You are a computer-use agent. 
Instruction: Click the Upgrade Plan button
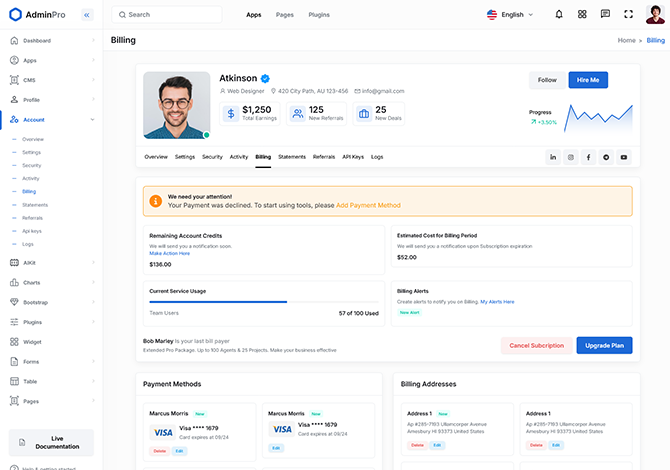point(604,345)
